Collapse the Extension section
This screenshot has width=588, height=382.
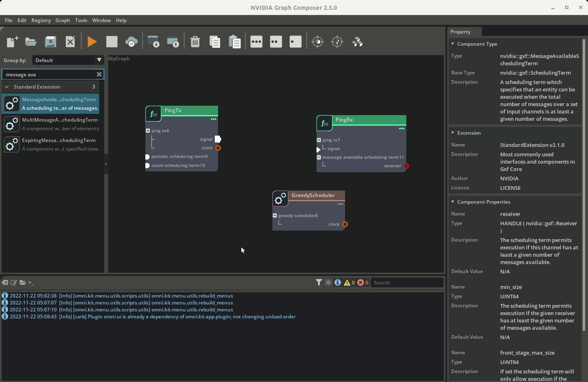point(452,133)
